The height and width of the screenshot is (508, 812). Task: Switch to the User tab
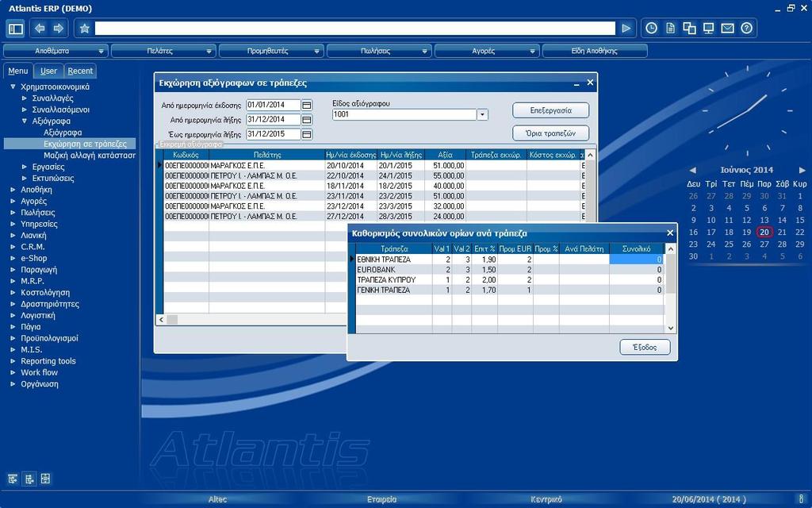(48, 71)
